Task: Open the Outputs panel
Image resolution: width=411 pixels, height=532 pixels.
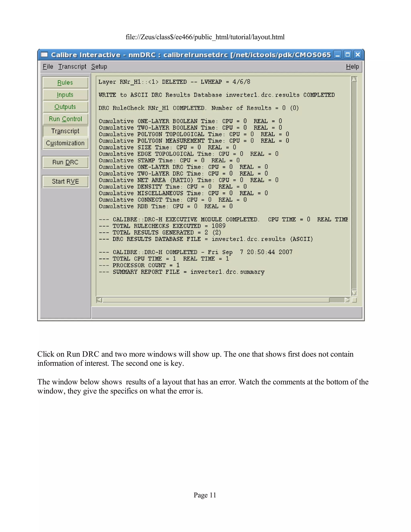Action: click(65, 107)
